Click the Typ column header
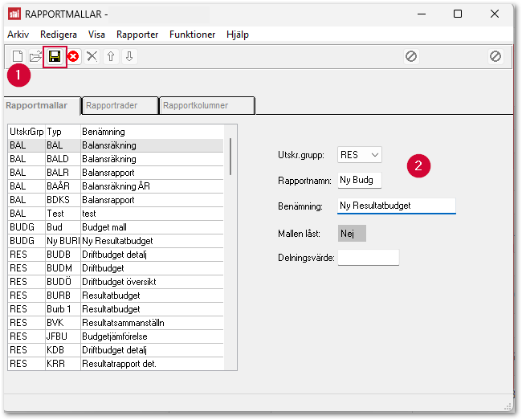Image resolution: width=522 pixels, height=420 pixels. click(x=63, y=132)
